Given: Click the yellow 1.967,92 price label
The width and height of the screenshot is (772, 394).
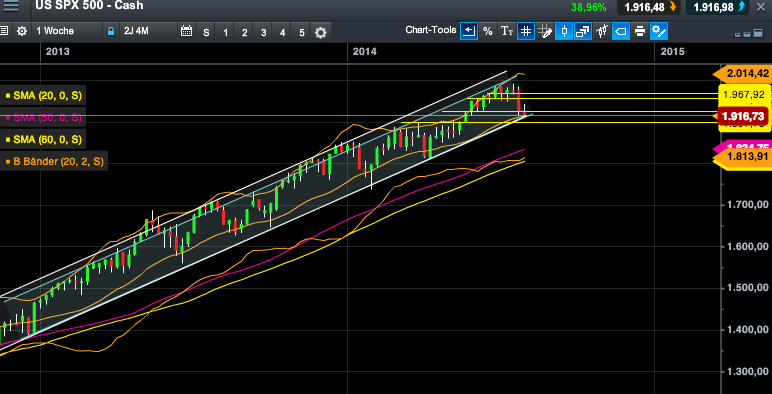Looking at the screenshot, I should click(745, 94).
